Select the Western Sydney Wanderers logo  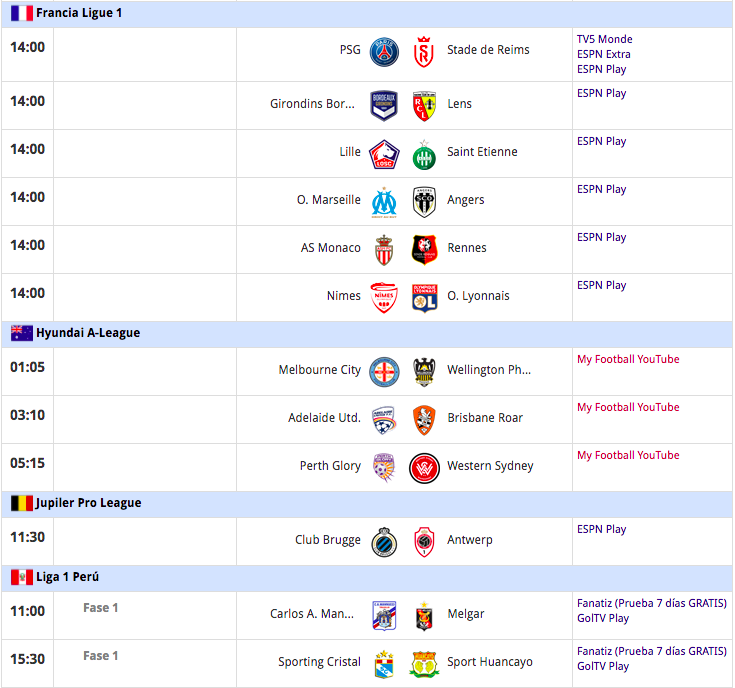click(424, 468)
